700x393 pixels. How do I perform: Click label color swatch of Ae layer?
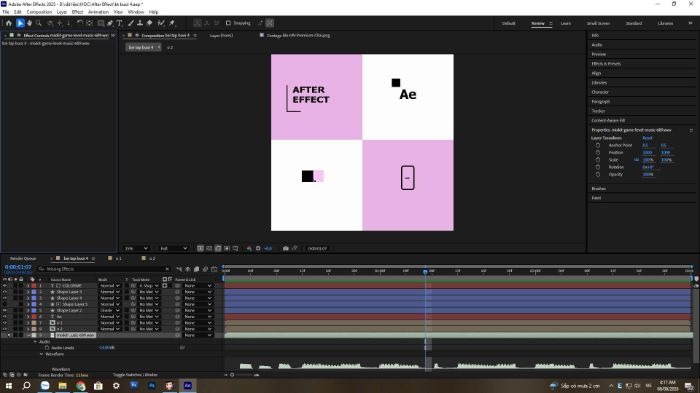point(34,317)
